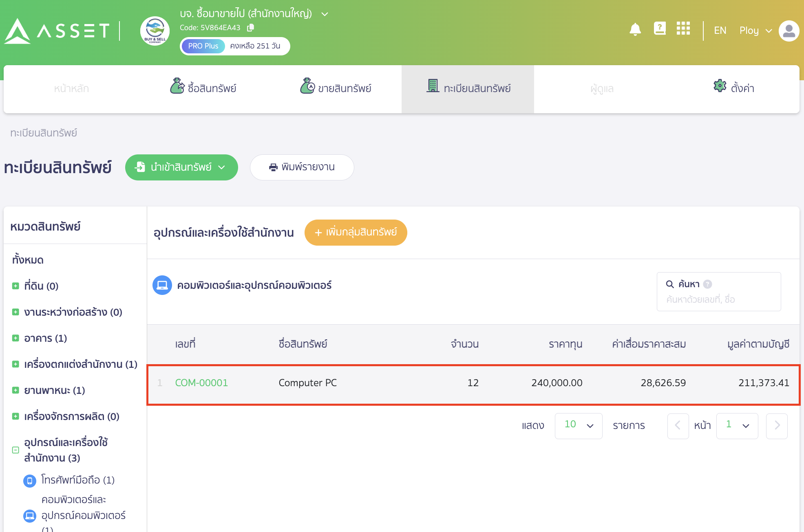Switch to ซื้อสินทรัพย์ tab
This screenshot has width=804, height=532.
[203, 88]
